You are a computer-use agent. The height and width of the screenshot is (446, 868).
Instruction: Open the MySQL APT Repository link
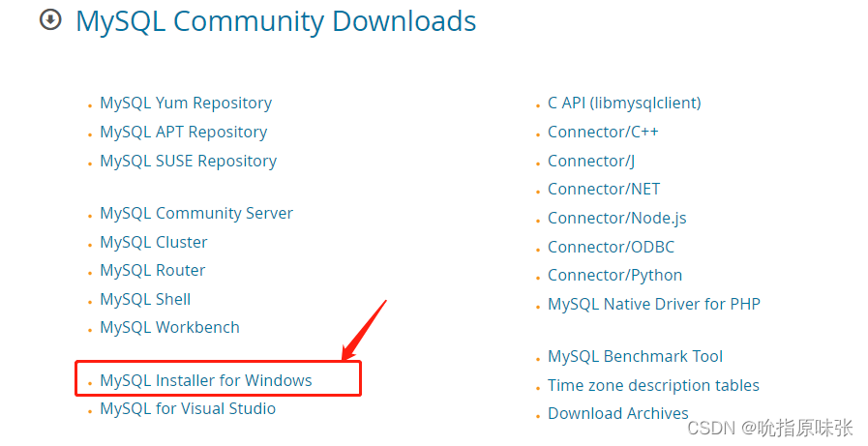(183, 133)
